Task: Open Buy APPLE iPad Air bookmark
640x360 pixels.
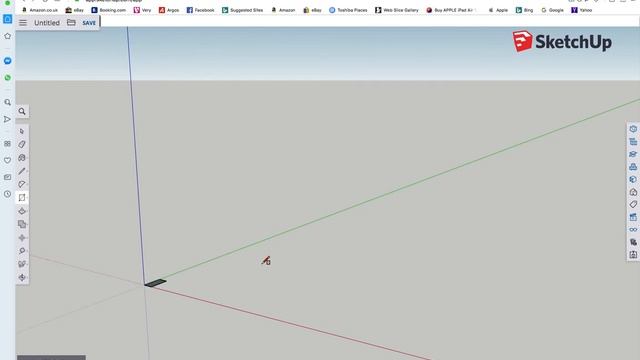Action: click(451, 10)
